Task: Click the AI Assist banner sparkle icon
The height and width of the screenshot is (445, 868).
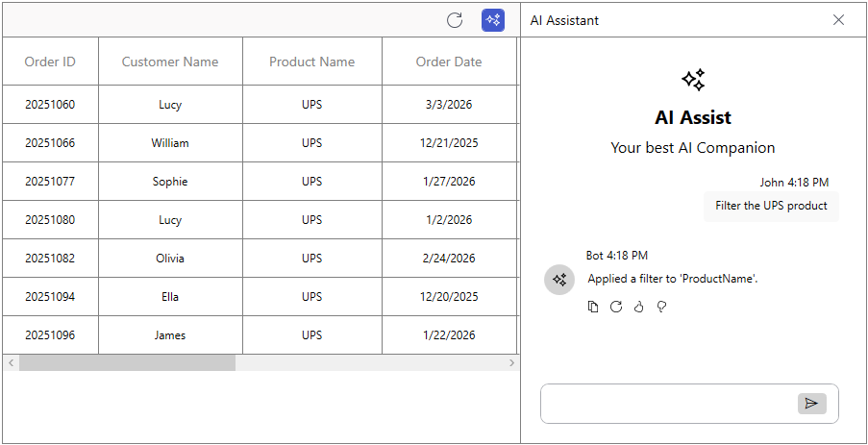Action: [693, 81]
